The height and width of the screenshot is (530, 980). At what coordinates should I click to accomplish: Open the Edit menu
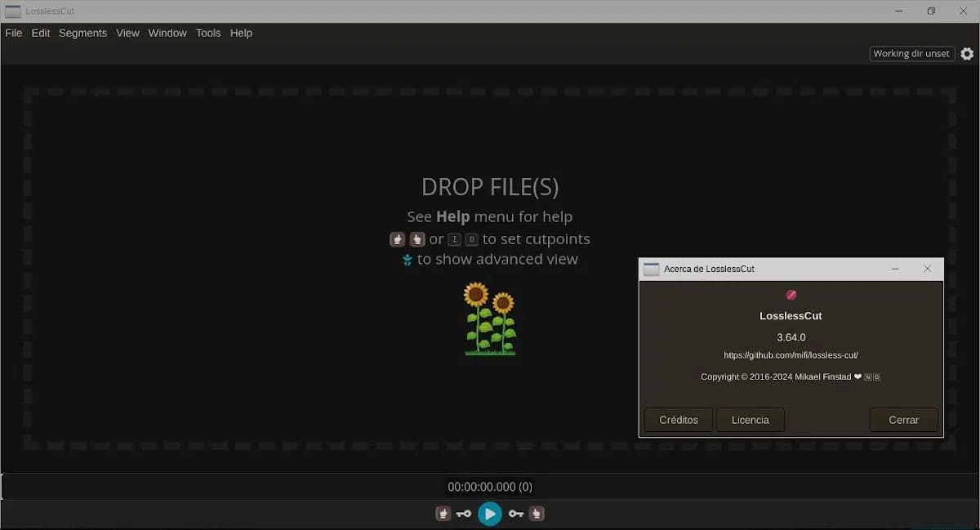tap(41, 33)
